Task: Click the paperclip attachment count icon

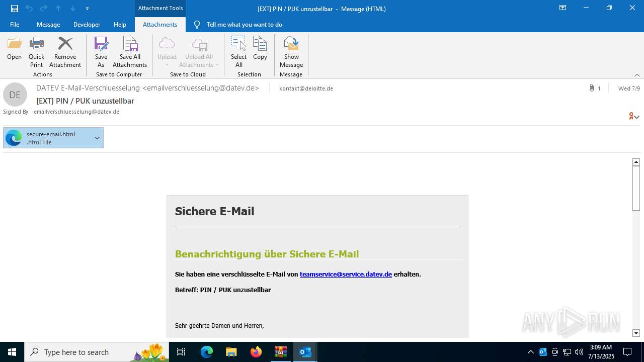Action: click(x=592, y=88)
